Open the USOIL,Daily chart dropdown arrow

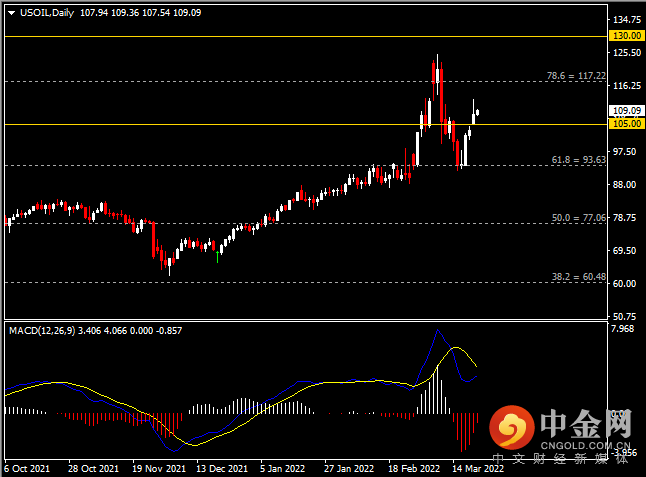(12, 13)
